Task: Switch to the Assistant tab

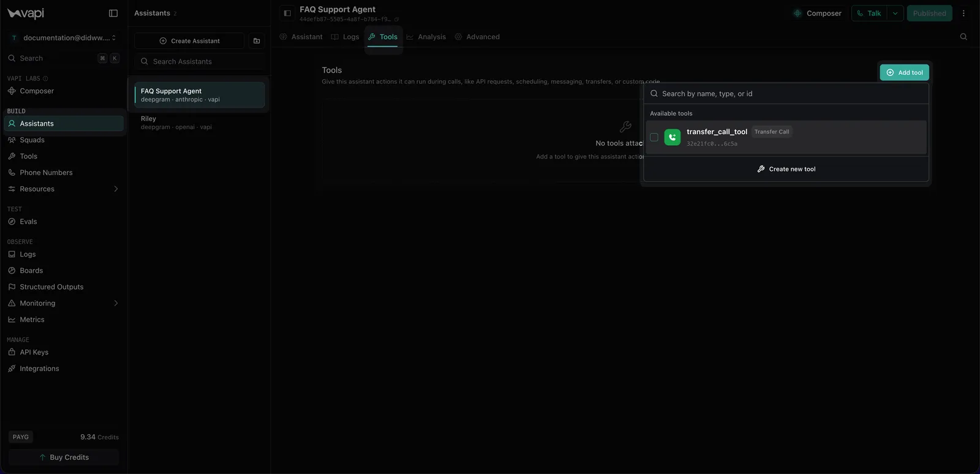Action: (301, 37)
